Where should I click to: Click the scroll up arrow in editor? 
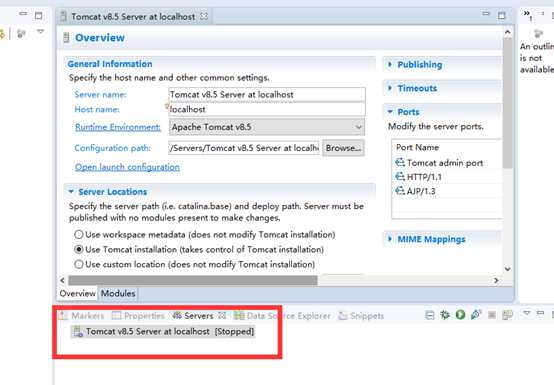[508, 32]
